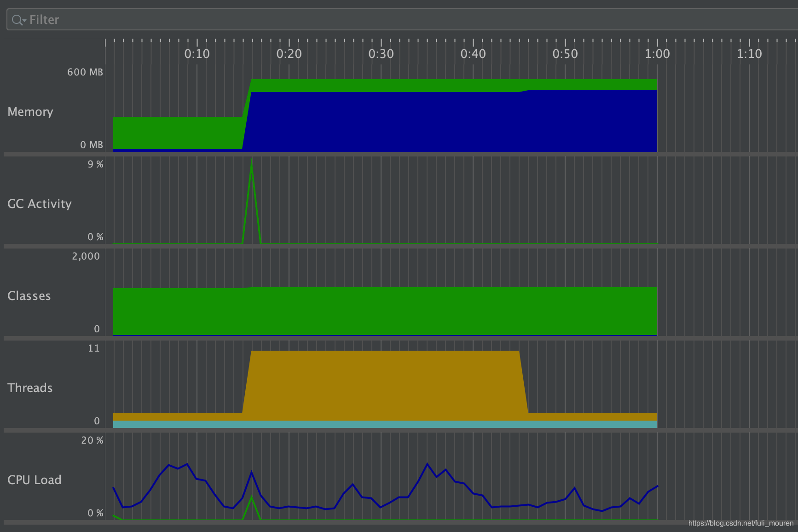Click the 1:00 timeline marker
The height and width of the screenshot is (532, 798).
[657, 54]
